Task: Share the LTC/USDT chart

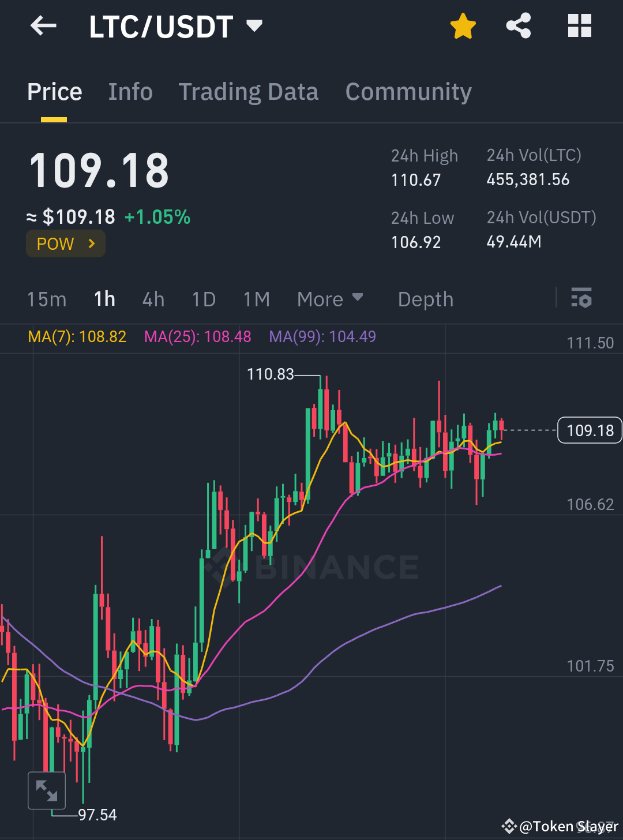Action: pyautogui.click(x=518, y=25)
